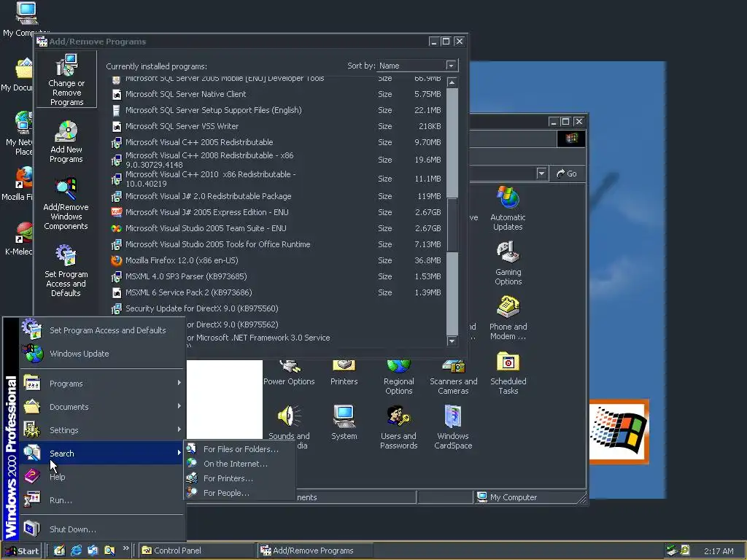Viewport: 747px width, 560px height.
Task: Open Users and Passwords icon
Action: [399, 427]
